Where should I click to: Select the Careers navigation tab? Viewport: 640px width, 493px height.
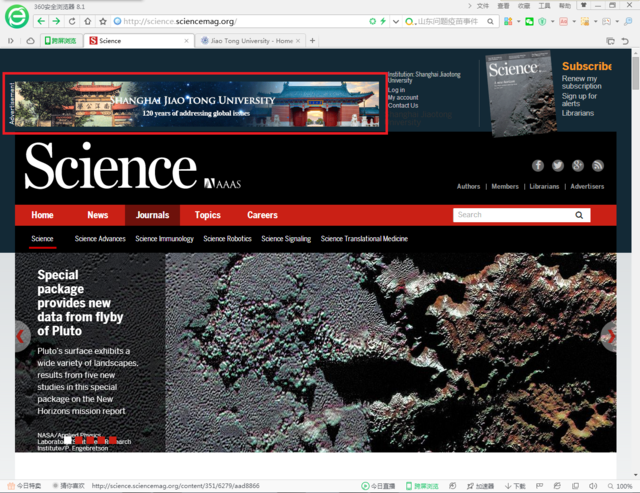click(x=262, y=215)
